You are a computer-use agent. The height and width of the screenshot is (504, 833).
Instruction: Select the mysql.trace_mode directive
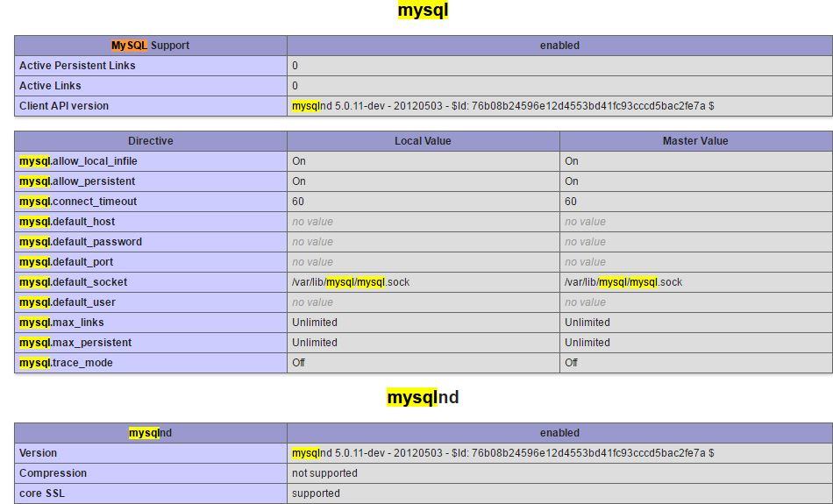click(66, 363)
